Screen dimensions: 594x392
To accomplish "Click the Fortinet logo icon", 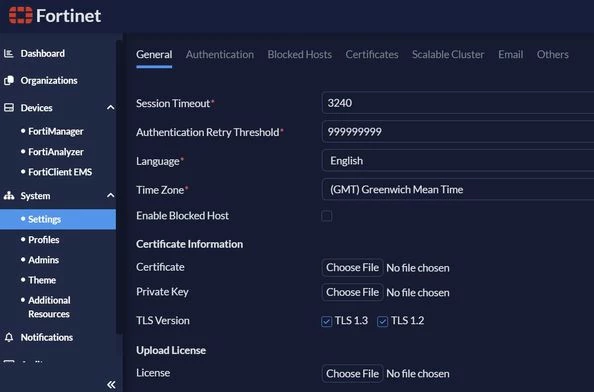I will point(21,16).
